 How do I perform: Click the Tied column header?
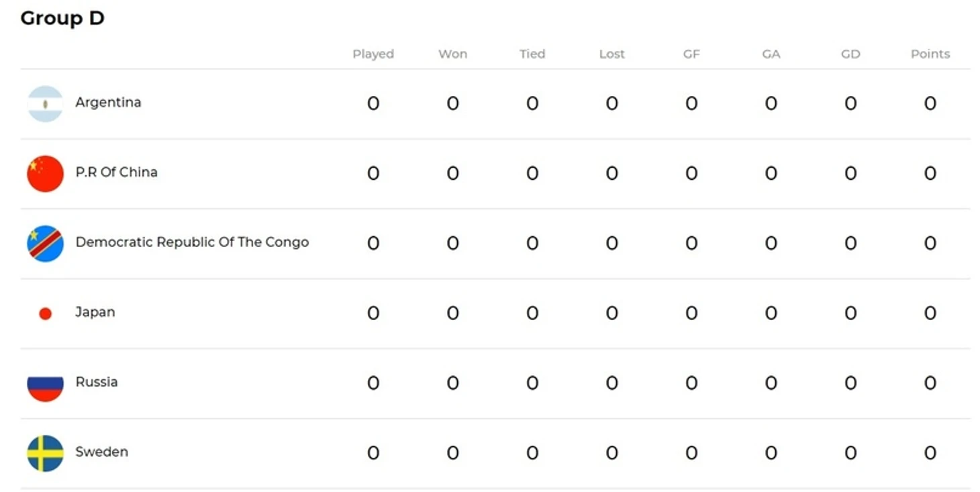[532, 54]
